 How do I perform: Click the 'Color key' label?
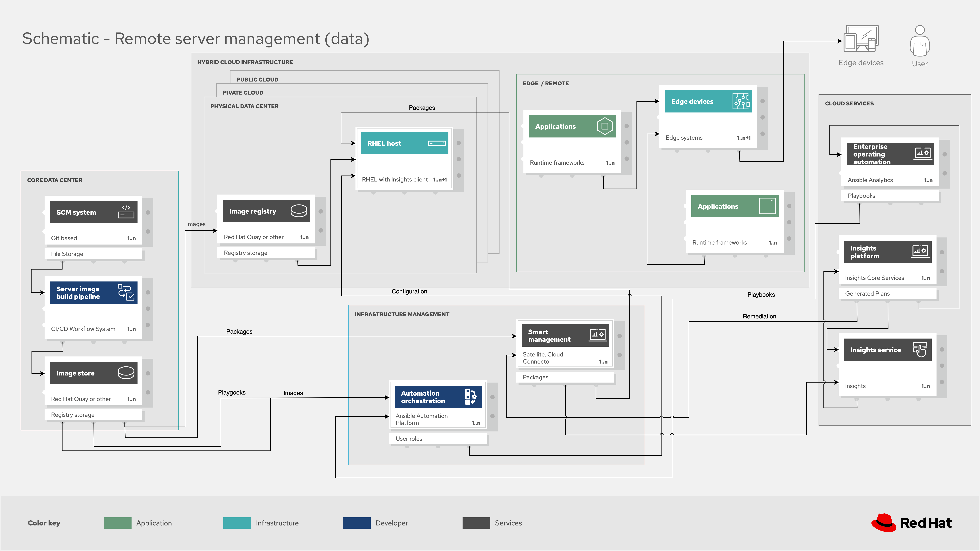44,523
